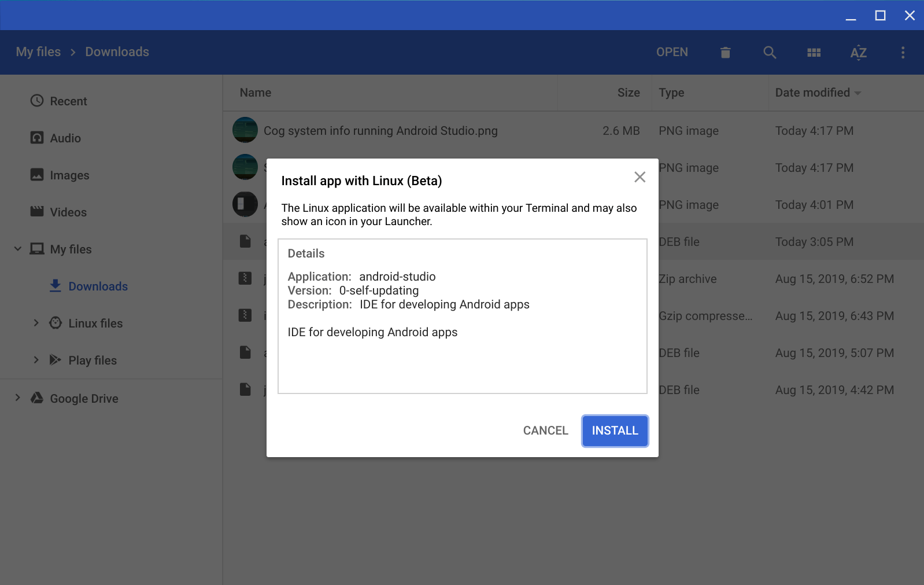Collapse the My files tree chevron

click(18, 249)
